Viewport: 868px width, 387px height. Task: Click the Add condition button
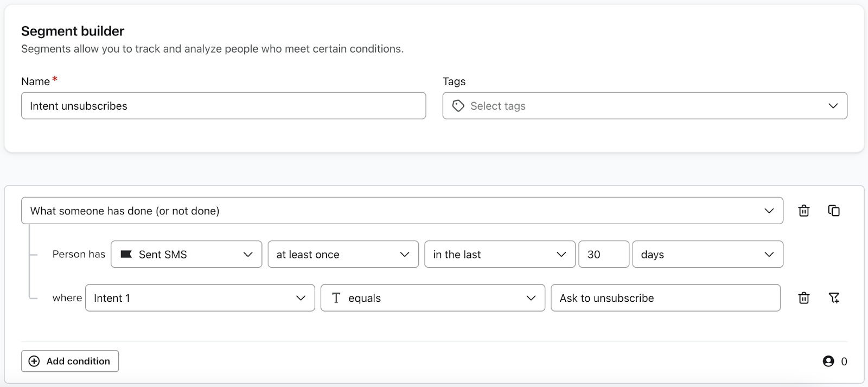pos(70,361)
